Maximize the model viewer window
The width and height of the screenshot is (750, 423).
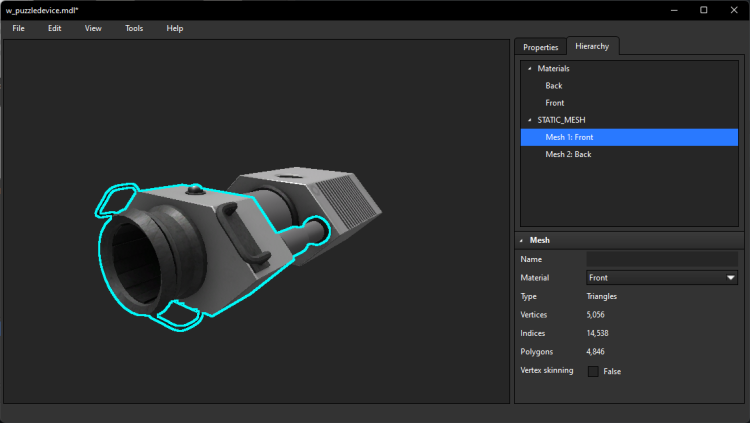click(x=703, y=9)
